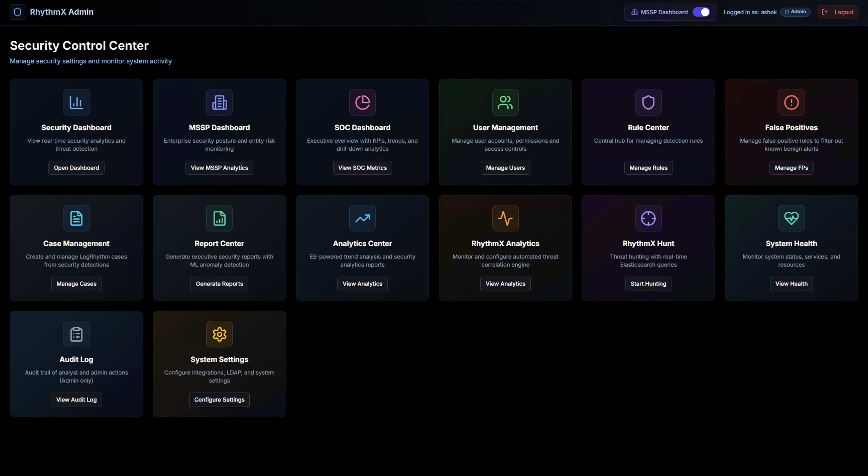Click the RhythmX Hunt crosshair icon
Screen dimensions: 868x476
[648, 218]
